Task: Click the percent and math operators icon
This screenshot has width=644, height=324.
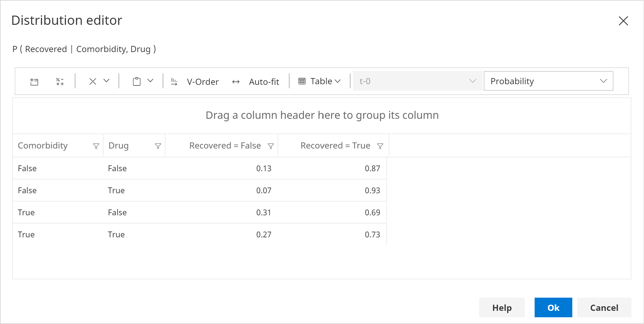Action: [x=60, y=81]
